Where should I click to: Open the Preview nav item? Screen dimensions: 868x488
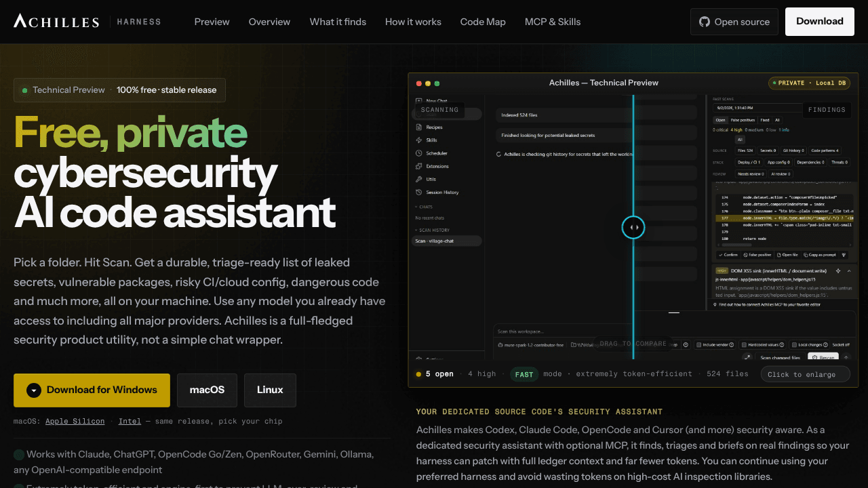coord(212,22)
